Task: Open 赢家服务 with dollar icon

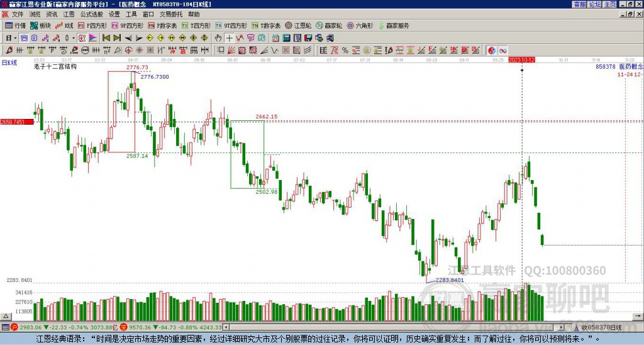Action: [394, 25]
